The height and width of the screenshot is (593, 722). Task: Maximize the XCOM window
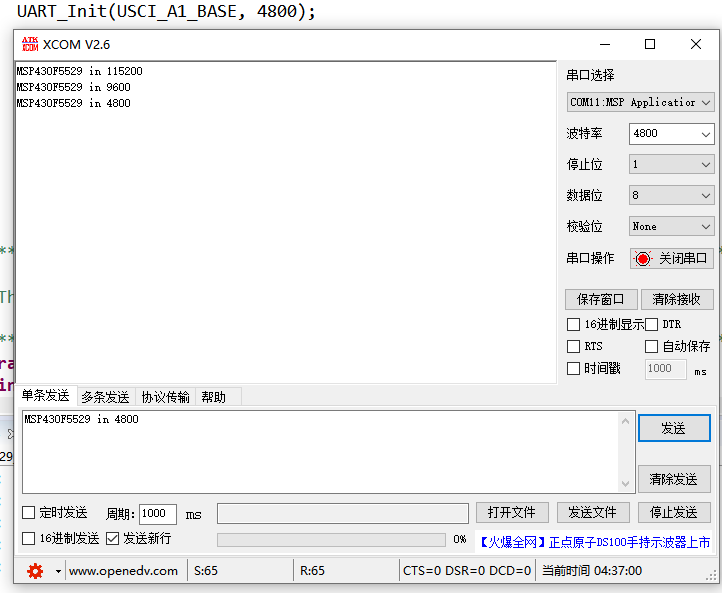(x=650, y=44)
